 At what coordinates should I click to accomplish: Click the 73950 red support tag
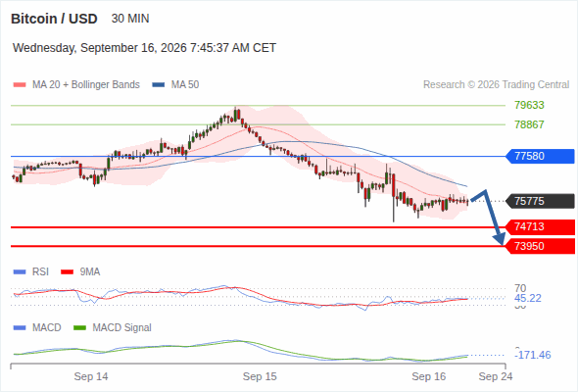[x=540, y=246]
